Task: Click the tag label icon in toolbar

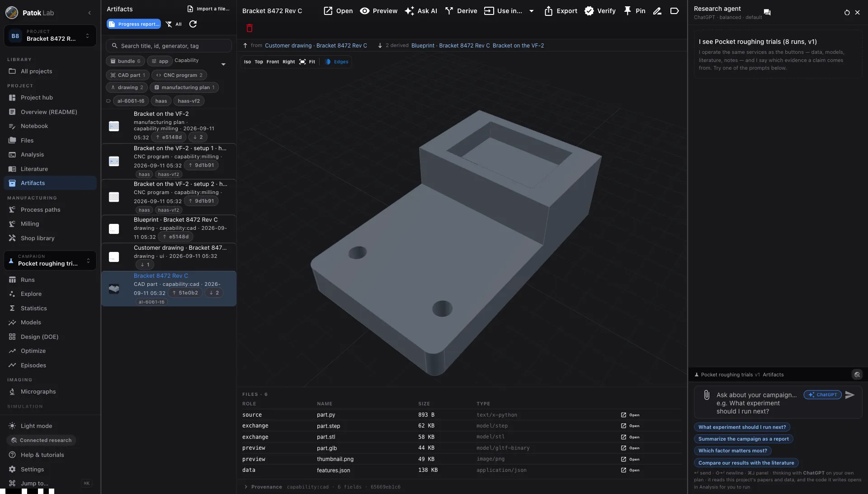Action: pos(675,11)
